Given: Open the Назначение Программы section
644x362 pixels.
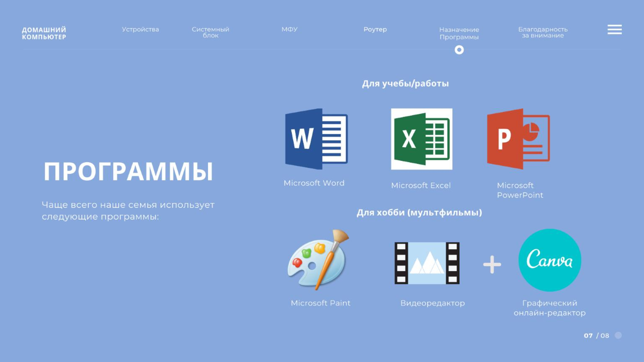Looking at the screenshot, I should tap(459, 33).
